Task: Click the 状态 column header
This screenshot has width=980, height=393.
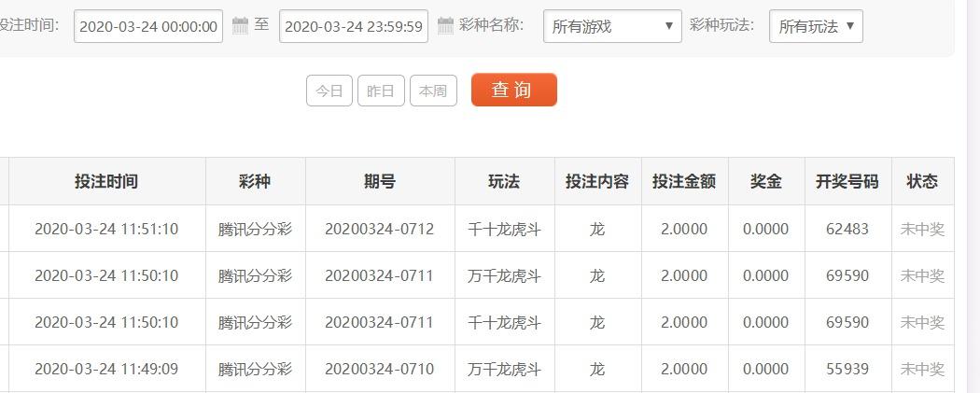Action: pos(922,181)
